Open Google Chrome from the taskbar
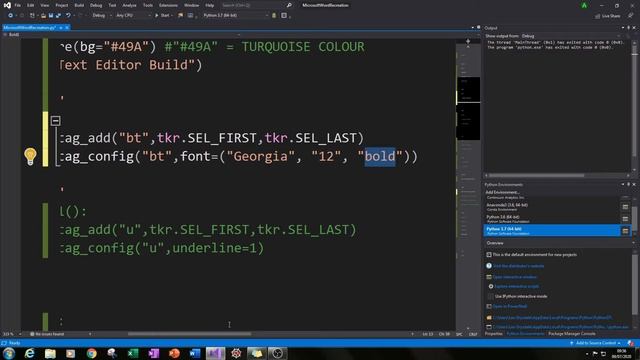Viewport: 640px width, 360px height. click(x=91, y=353)
